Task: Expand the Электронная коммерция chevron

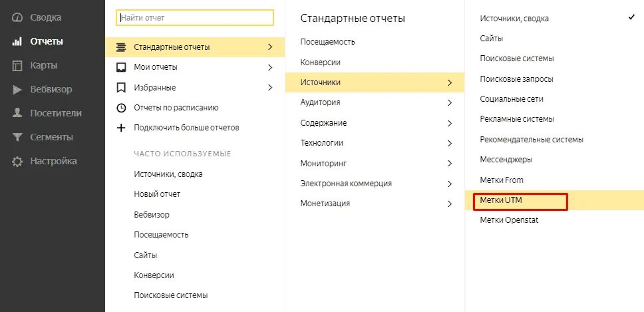Action: pyautogui.click(x=450, y=184)
